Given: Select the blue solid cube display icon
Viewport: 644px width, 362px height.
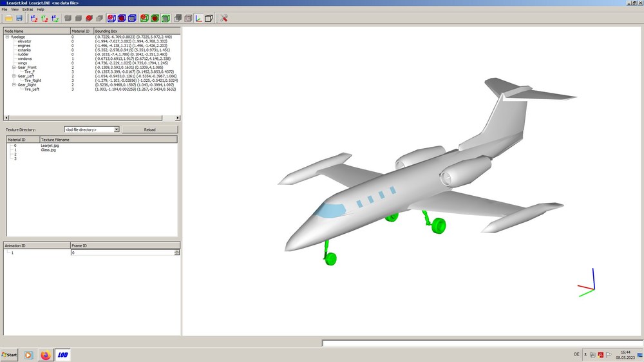Looking at the screenshot, I should point(132,18).
